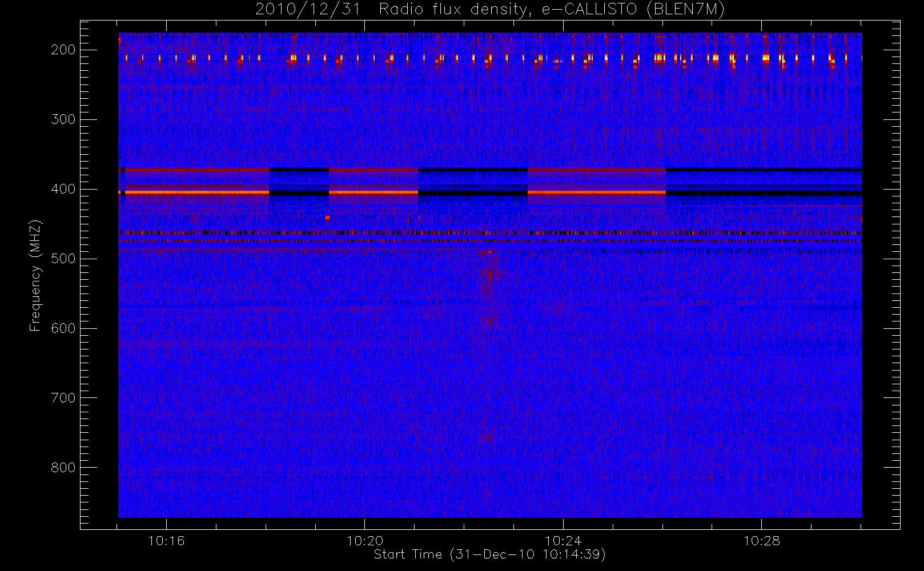Click the 10:28 time axis label
The width and height of the screenshot is (924, 571).
[x=761, y=541]
